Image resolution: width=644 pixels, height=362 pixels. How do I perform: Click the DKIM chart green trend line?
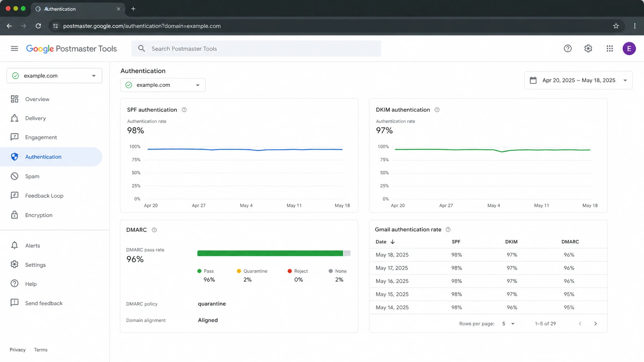(492, 150)
